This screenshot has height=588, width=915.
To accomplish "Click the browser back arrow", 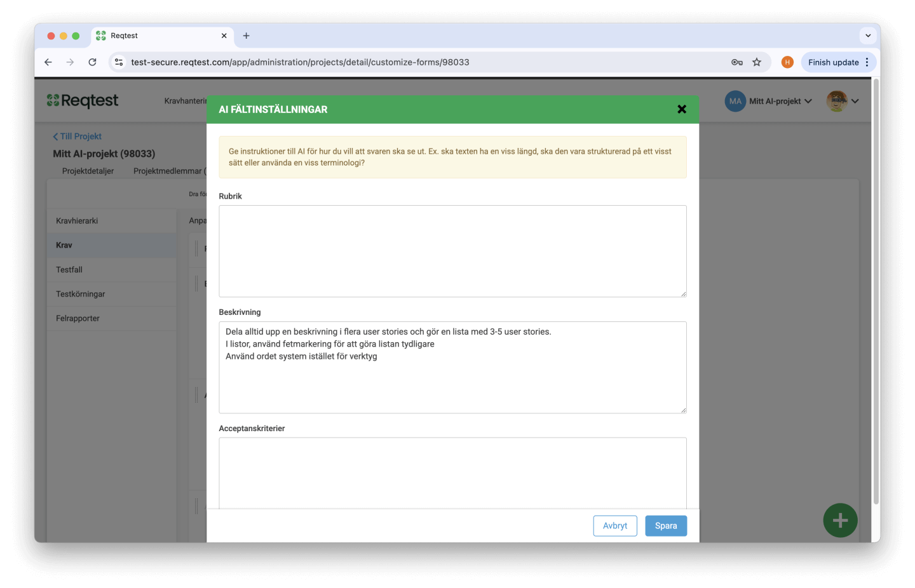I will click(48, 62).
